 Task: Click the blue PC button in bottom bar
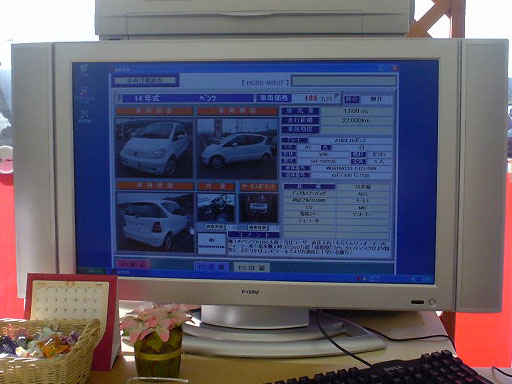tap(211, 267)
